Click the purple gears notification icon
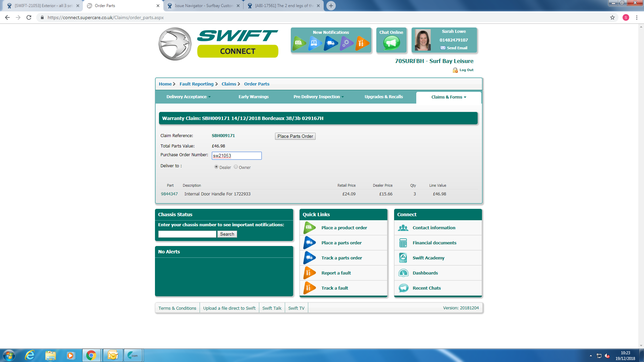 (346, 43)
